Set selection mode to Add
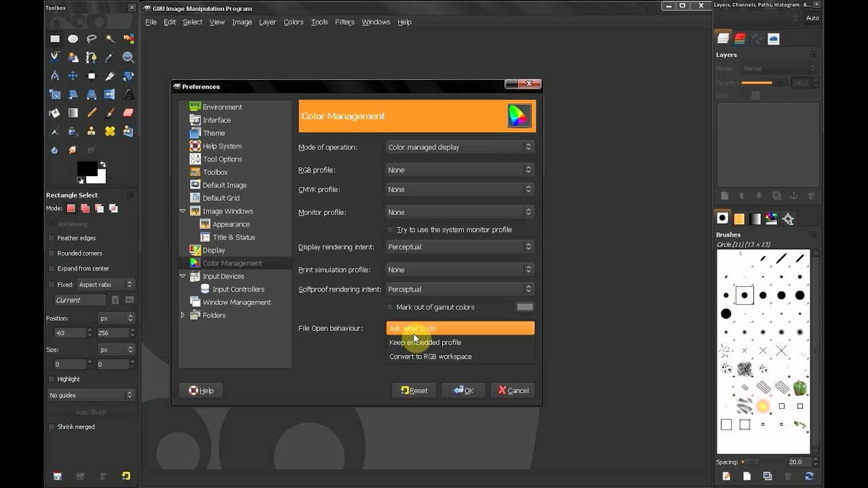 pyautogui.click(x=85, y=209)
